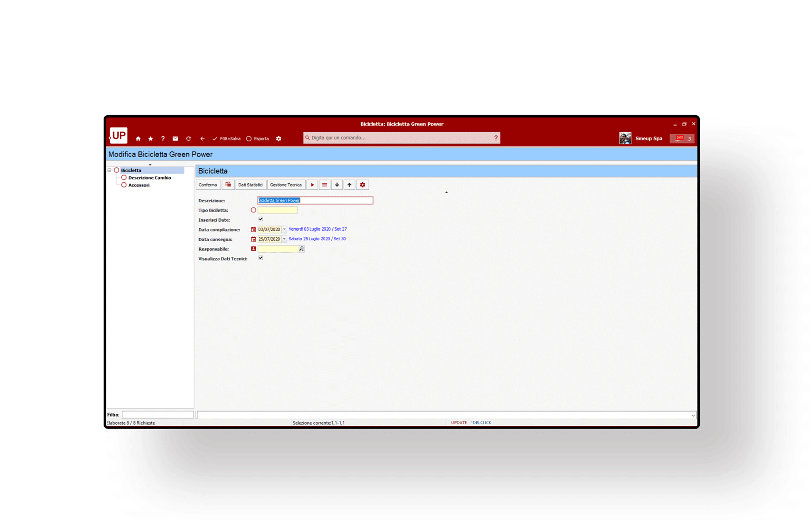Toggle the Visualizza Dati Tecnici checkbox
This screenshot has width=812, height=529.
(261, 258)
